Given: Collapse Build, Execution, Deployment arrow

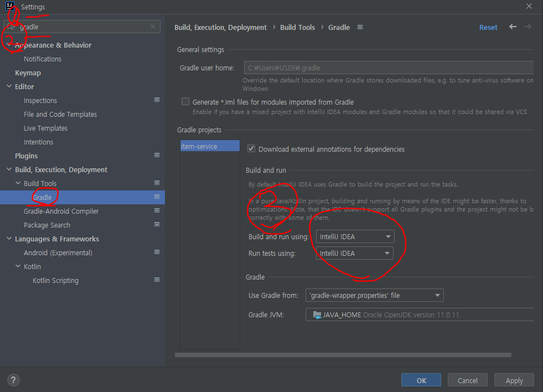Looking at the screenshot, I should click(9, 169).
